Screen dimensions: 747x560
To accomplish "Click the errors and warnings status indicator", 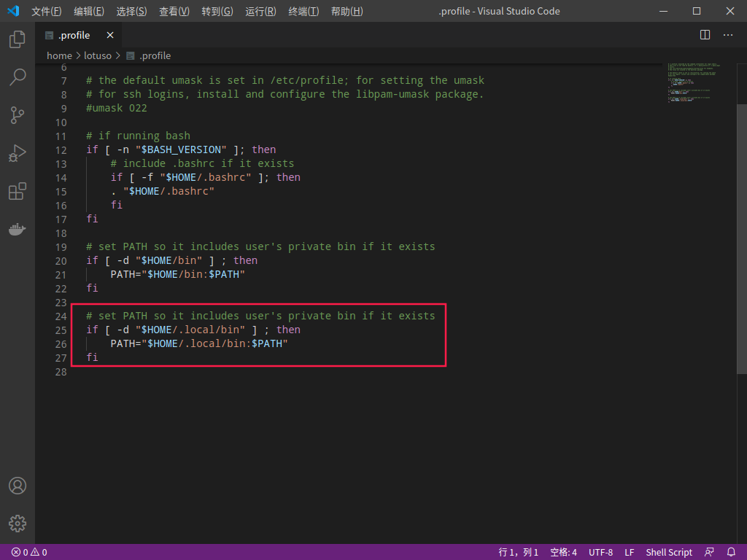I will click(x=29, y=553).
